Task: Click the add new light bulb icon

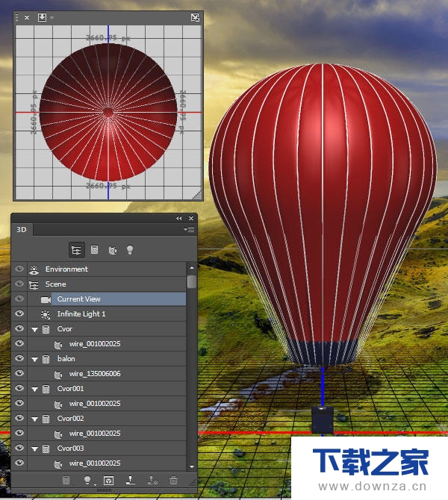Action: (87, 480)
